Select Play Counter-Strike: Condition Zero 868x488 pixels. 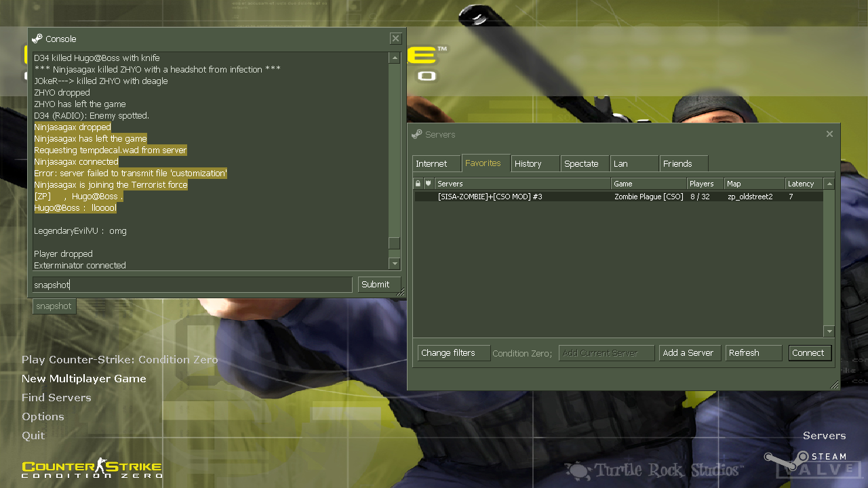pyautogui.click(x=120, y=360)
